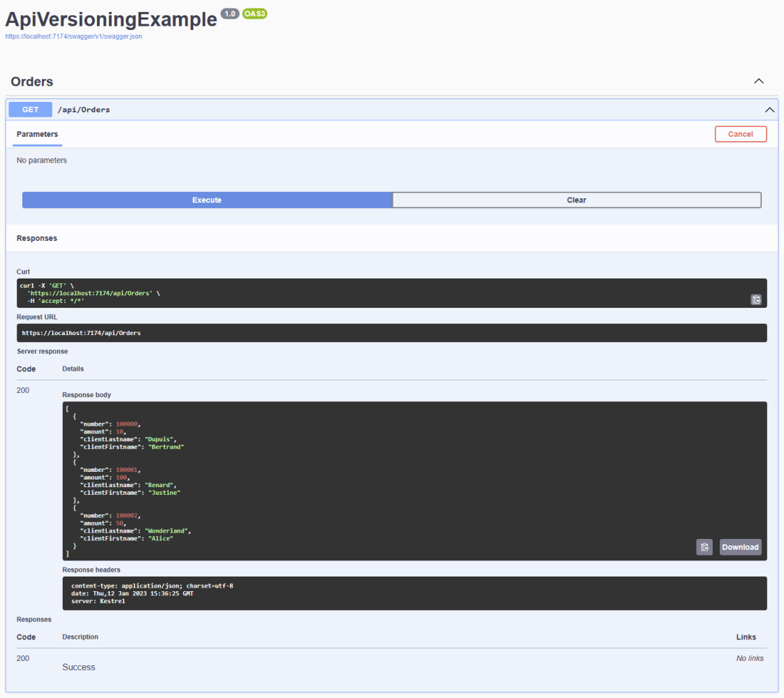784x698 pixels.
Task: Select the Parameters tab
Action: click(38, 134)
